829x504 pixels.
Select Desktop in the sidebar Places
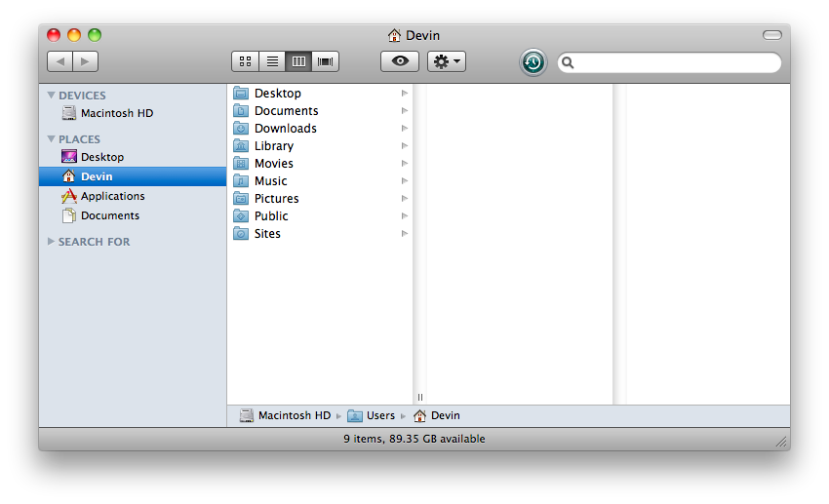(133, 157)
